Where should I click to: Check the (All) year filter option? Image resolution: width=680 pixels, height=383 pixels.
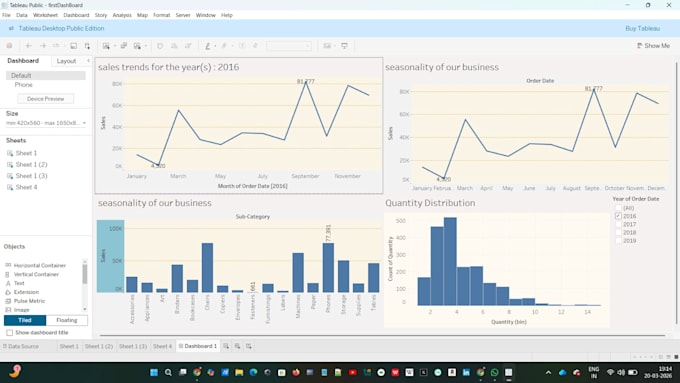(618, 208)
